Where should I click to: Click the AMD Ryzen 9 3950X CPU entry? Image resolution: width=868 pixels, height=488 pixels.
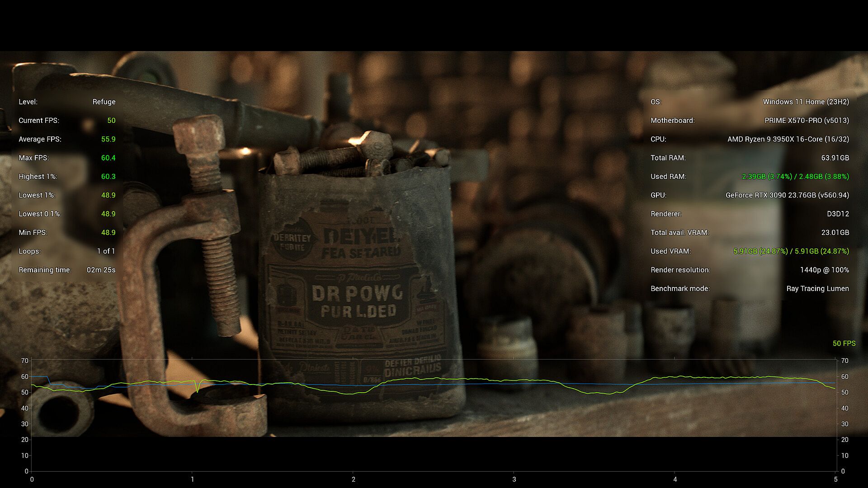788,139
